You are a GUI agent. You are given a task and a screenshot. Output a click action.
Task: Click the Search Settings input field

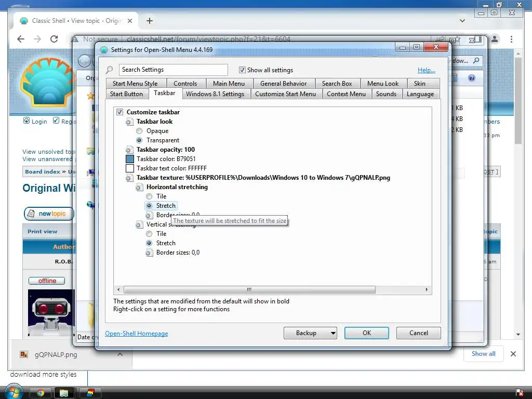[x=174, y=70]
